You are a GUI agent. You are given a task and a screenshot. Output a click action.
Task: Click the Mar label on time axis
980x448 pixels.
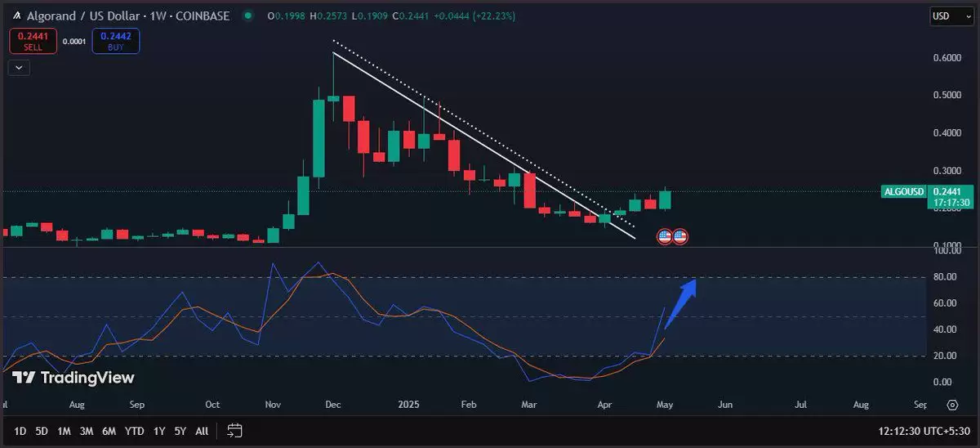[x=528, y=405]
